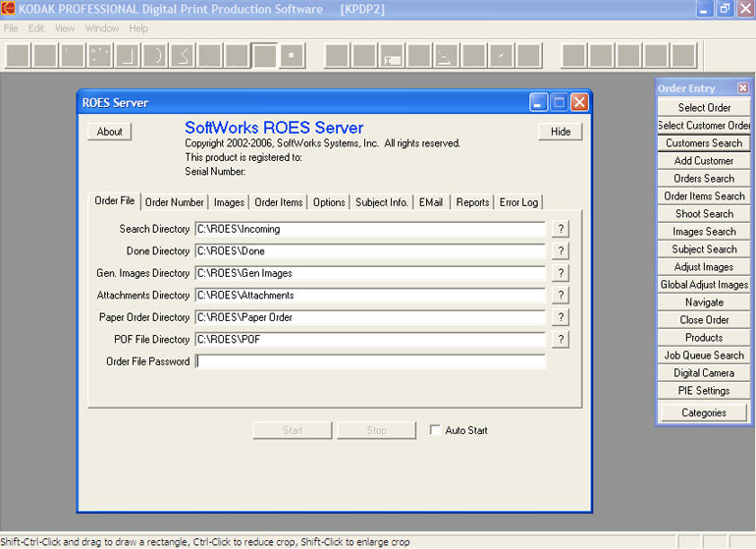Show the Reports tab

tap(472, 202)
